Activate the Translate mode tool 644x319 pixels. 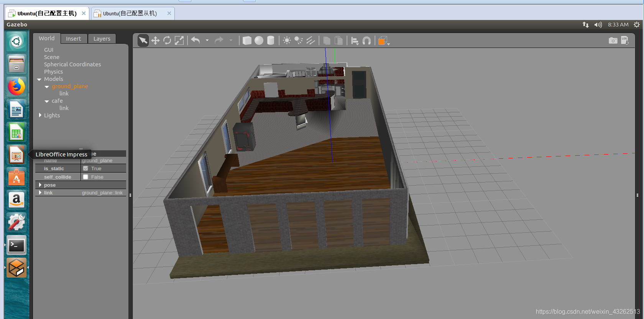coord(155,41)
